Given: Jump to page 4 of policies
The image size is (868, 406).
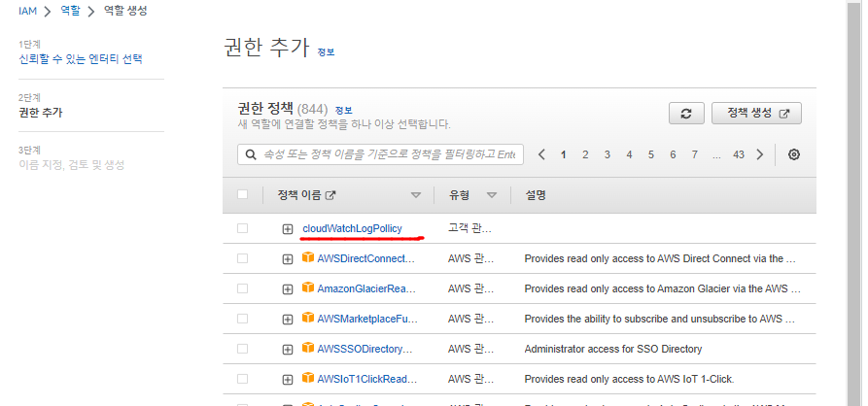Looking at the screenshot, I should click(630, 154).
